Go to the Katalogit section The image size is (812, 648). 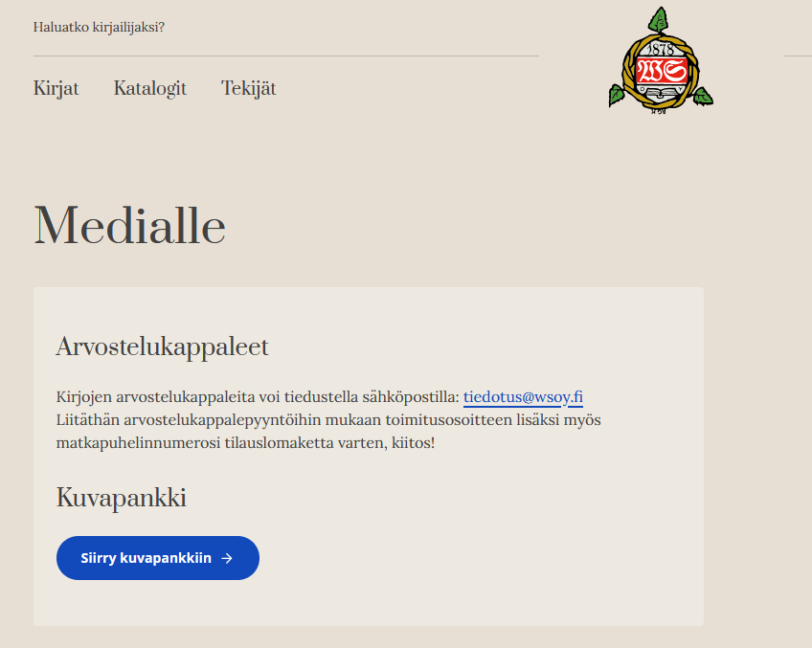click(149, 88)
